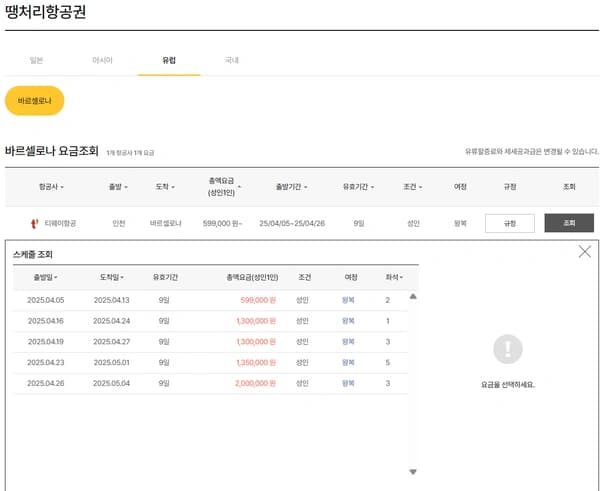
Task: Sort by 유효기간 header in fare table
Action: 359,187
